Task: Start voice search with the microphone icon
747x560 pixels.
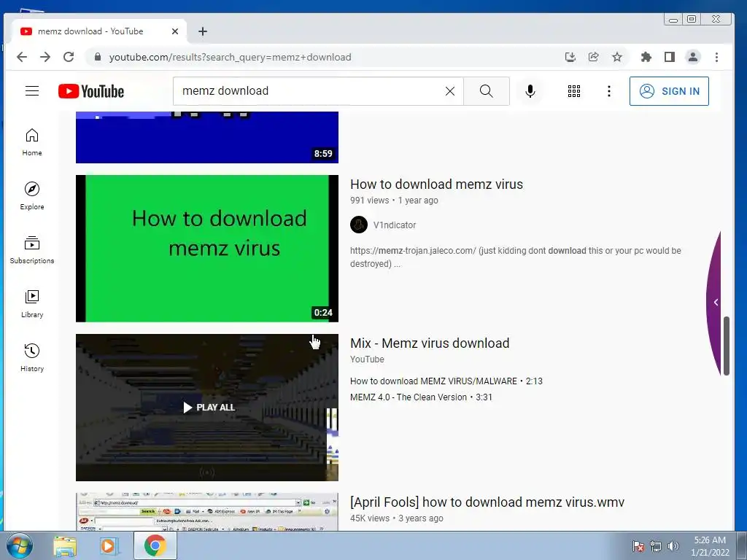Action: pyautogui.click(x=530, y=91)
